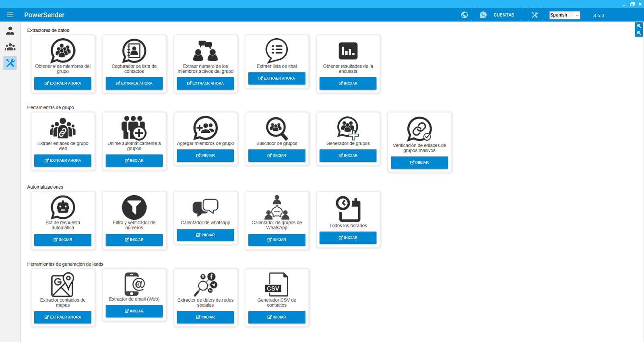Click Iniciar under Extractor de datos de redes sociales
This screenshot has width=644, height=342.
(x=205, y=317)
